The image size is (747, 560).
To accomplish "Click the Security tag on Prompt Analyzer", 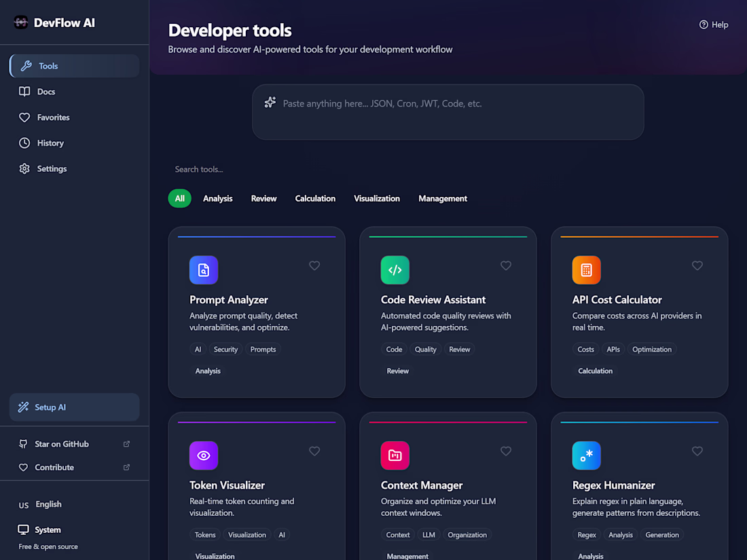I will (x=226, y=350).
